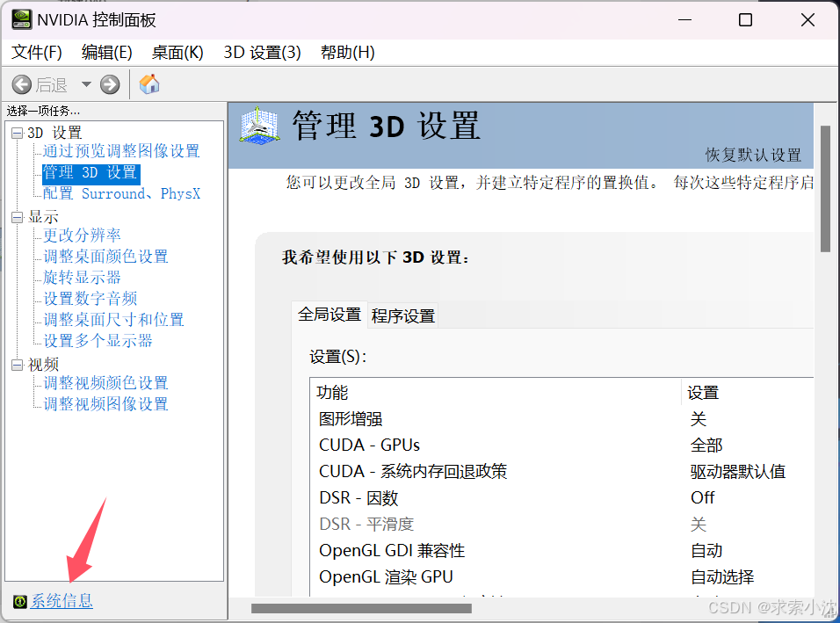The width and height of the screenshot is (840, 623).
Task: Select CUDA - 系统内存回退政策 row
Action: [561, 471]
